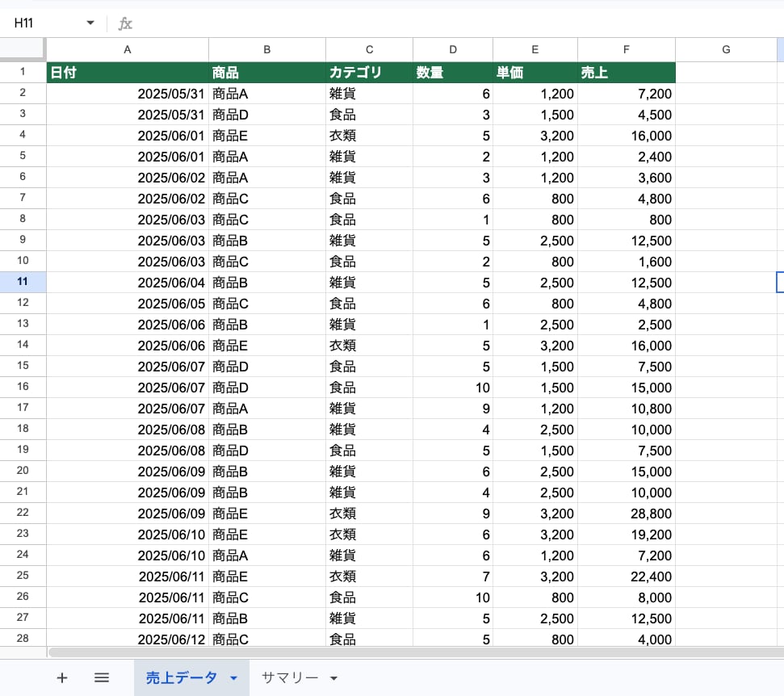Click the カテゴリ header cell
This screenshot has width=784, height=696.
[x=370, y=73]
